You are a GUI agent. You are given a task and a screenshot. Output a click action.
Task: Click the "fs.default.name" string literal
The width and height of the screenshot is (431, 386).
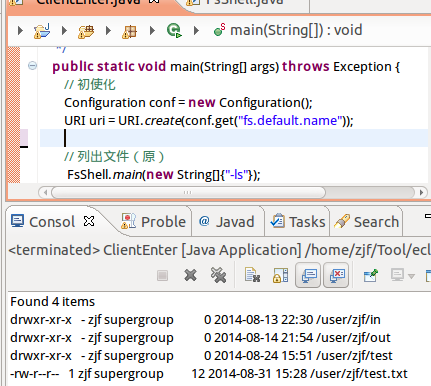tap(291, 120)
